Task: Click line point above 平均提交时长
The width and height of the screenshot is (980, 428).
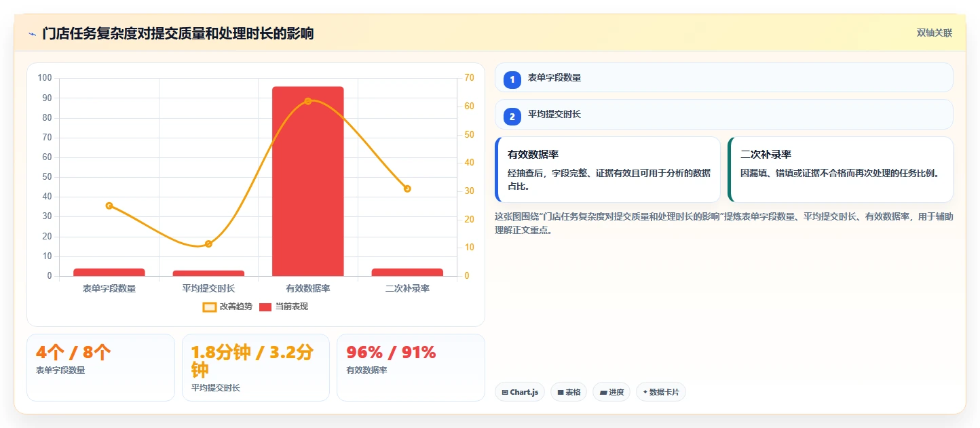Action: [208, 244]
